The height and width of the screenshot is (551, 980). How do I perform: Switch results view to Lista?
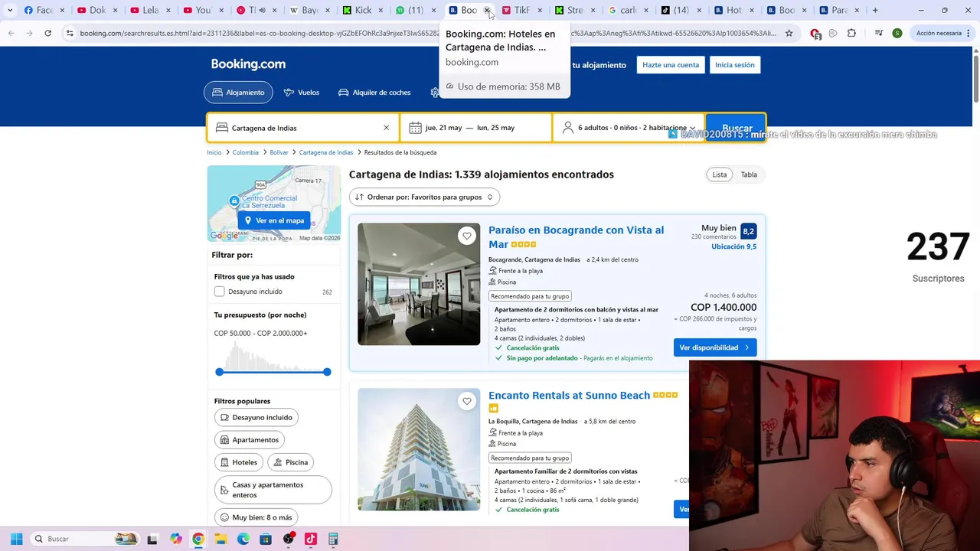tap(720, 174)
